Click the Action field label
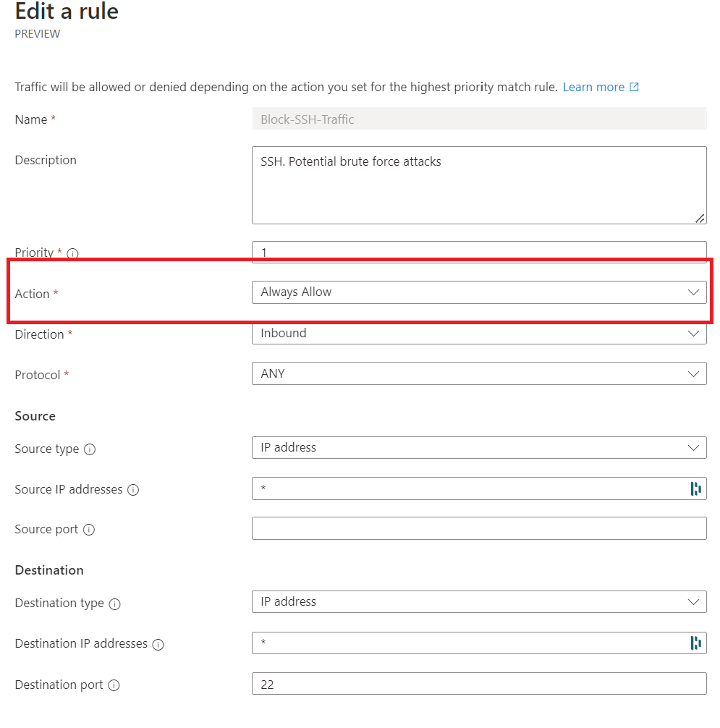The height and width of the screenshot is (728, 720). [32, 294]
